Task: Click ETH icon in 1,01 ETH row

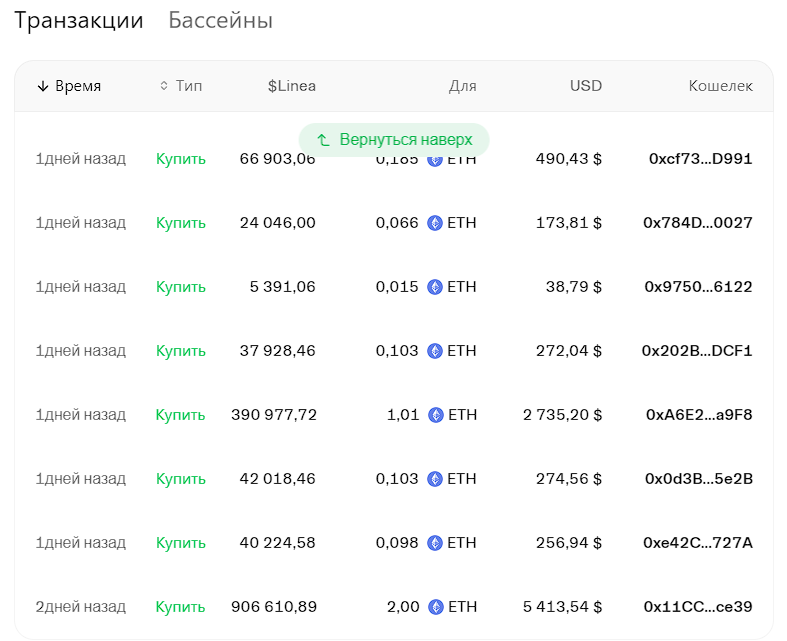Action: click(435, 415)
